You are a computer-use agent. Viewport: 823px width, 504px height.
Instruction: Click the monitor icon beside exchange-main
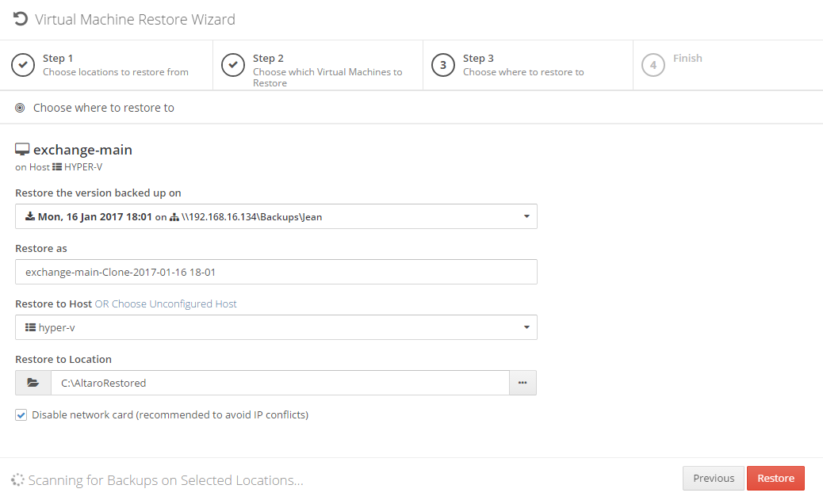[22, 150]
